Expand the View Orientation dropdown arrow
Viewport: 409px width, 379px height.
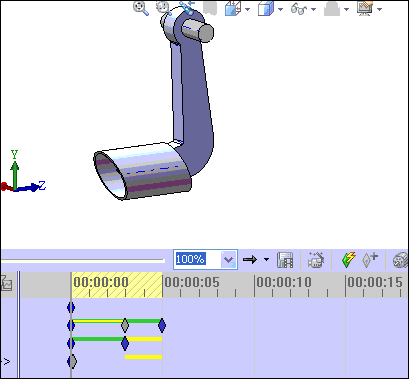[247, 9]
